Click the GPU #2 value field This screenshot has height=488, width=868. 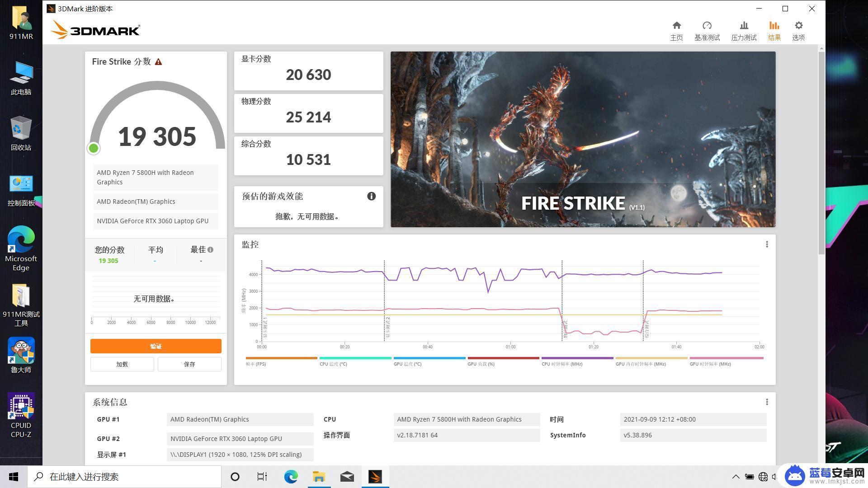coord(240,439)
